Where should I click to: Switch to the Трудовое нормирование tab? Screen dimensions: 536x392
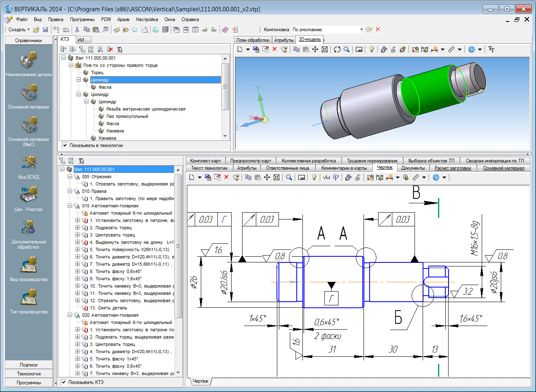pos(372,161)
